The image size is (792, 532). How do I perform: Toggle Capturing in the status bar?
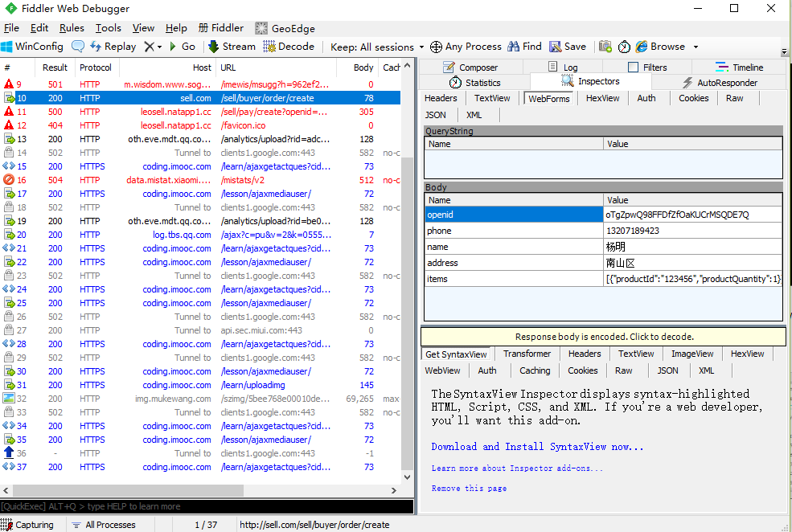(x=29, y=525)
